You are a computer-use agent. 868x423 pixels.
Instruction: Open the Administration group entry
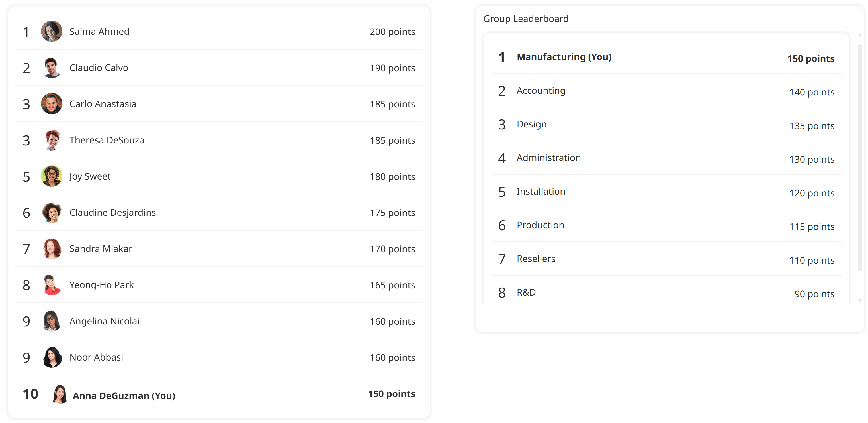(x=548, y=158)
